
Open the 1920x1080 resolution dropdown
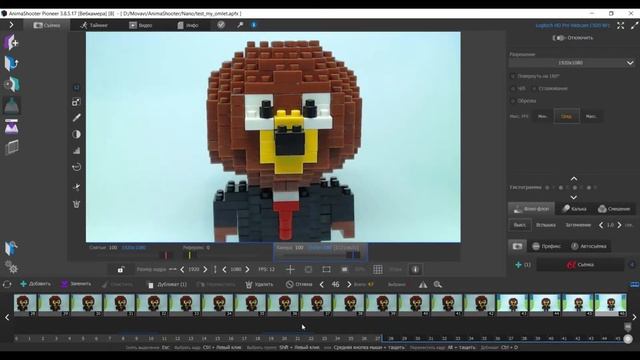click(x=571, y=63)
